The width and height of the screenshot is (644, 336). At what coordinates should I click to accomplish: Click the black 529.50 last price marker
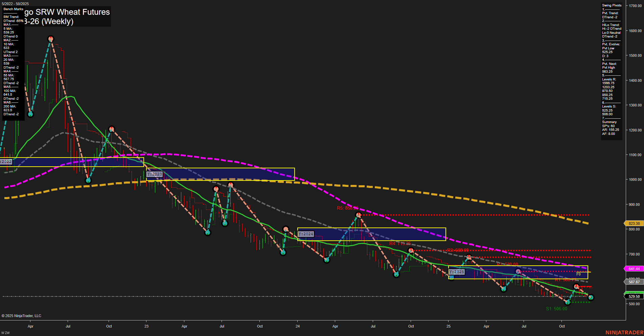[x=634, y=296]
